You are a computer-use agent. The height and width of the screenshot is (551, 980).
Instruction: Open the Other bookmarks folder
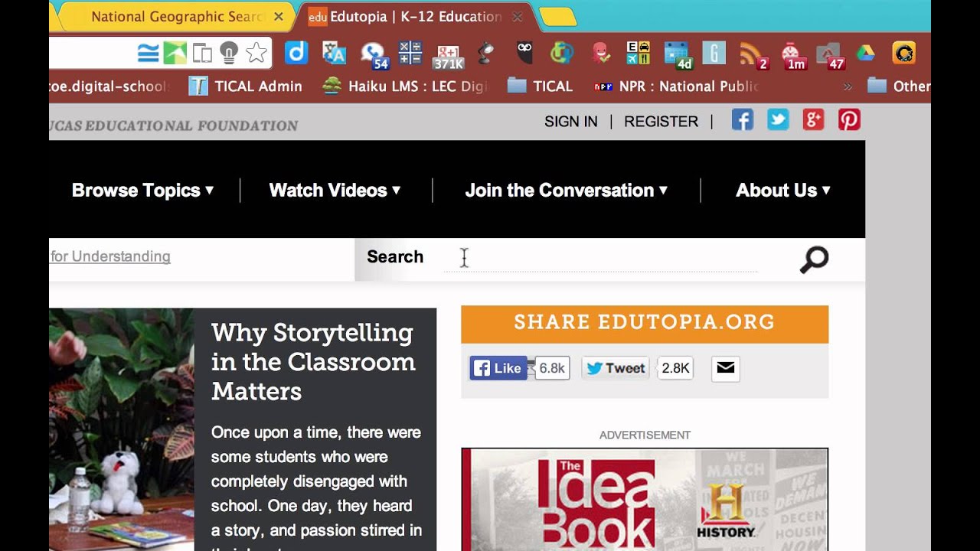(899, 86)
